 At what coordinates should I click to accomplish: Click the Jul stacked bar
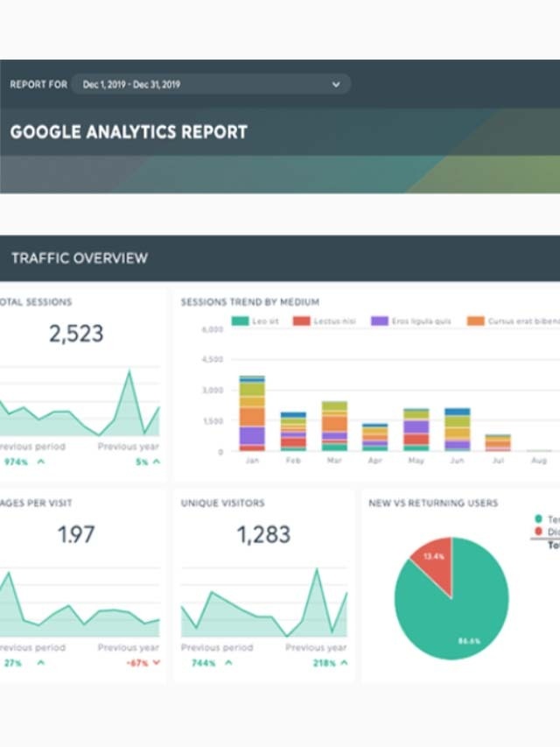click(498, 442)
